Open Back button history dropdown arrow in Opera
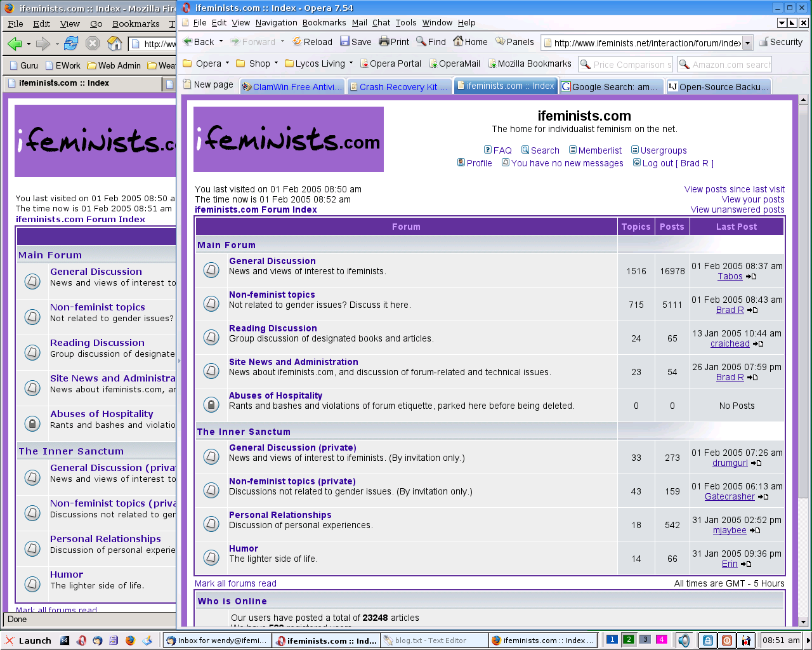Image resolution: width=812 pixels, height=650 pixels. point(221,41)
